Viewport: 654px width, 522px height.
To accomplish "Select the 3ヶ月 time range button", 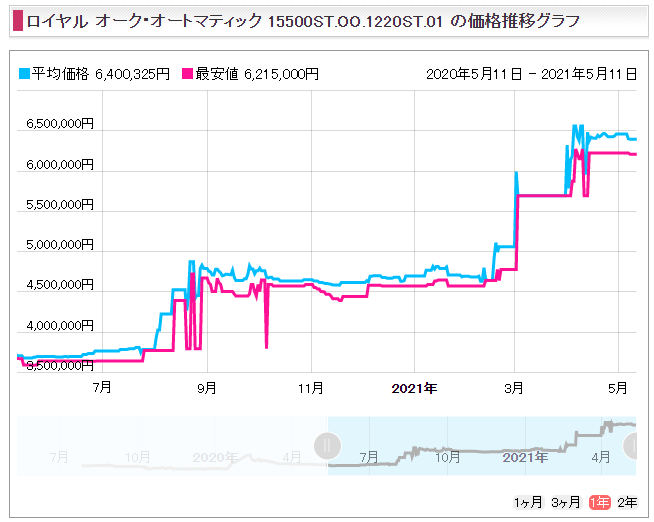I will (566, 502).
